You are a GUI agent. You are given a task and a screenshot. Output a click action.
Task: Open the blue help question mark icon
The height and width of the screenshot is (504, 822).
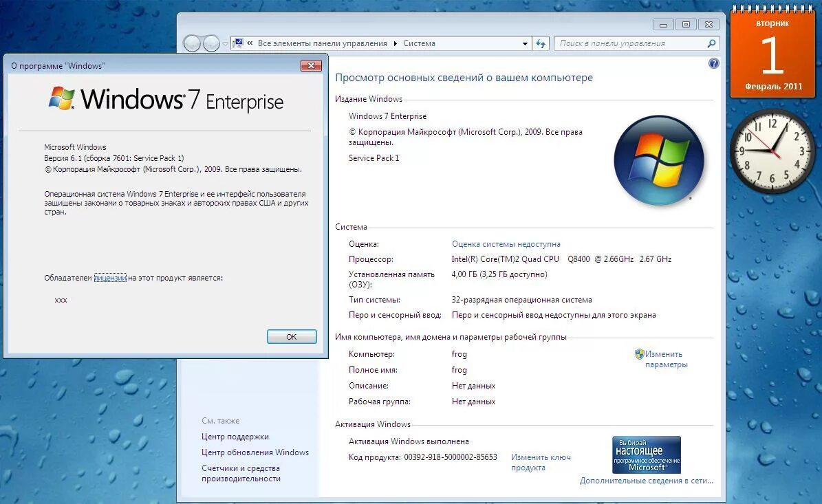click(x=713, y=63)
